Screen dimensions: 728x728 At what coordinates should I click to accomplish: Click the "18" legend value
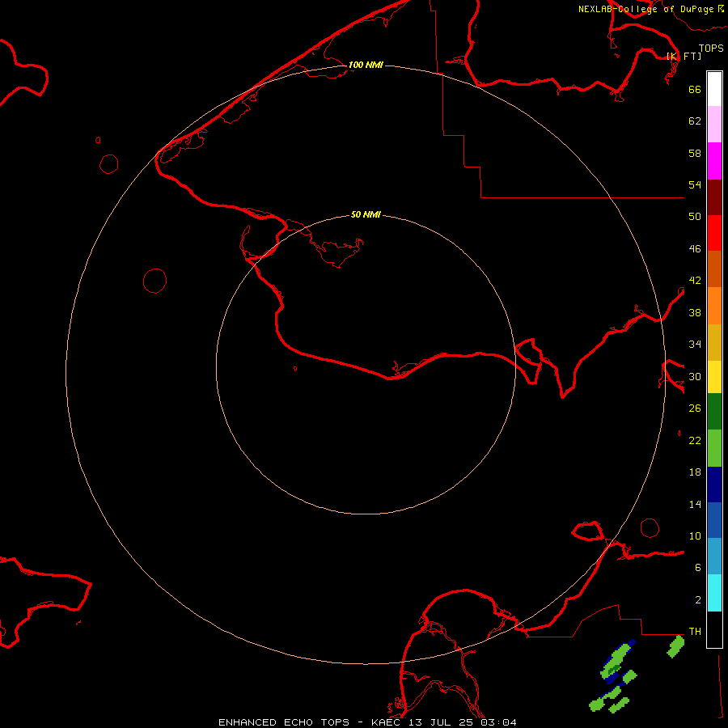[x=695, y=472]
